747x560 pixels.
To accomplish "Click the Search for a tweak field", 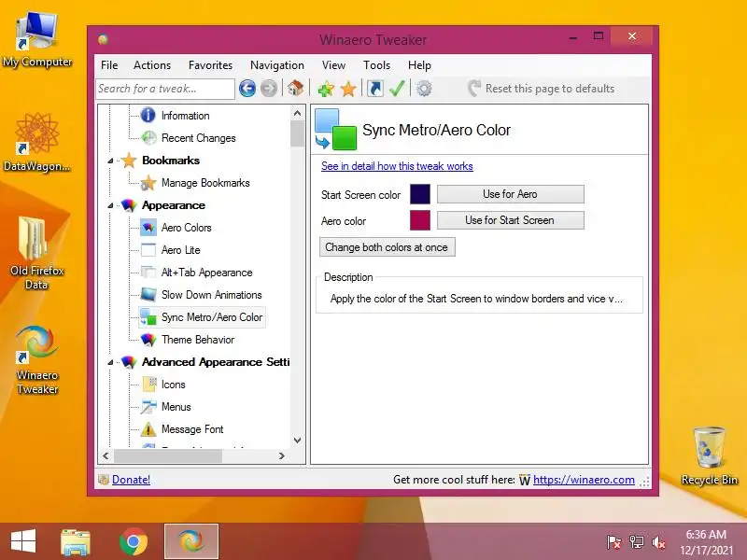I will (x=165, y=89).
